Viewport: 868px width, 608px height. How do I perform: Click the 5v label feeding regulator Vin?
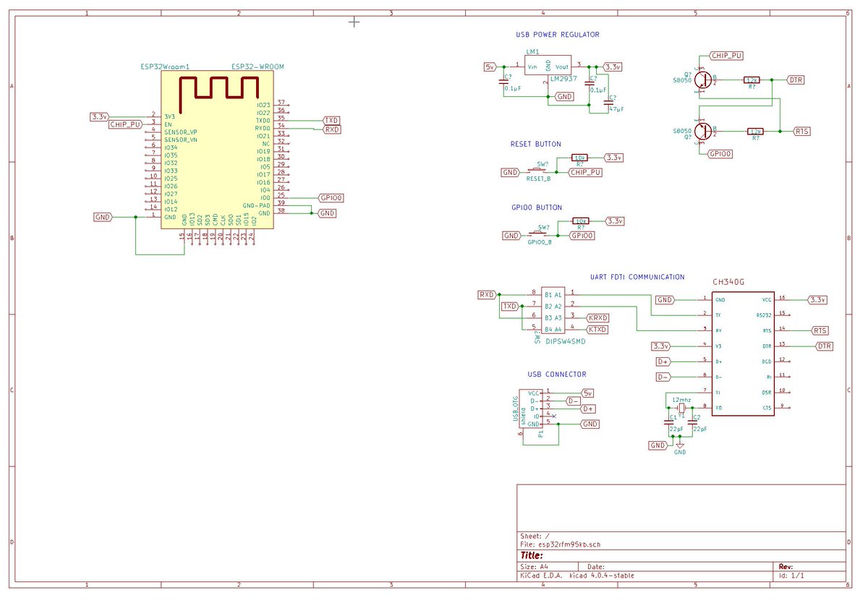click(490, 67)
